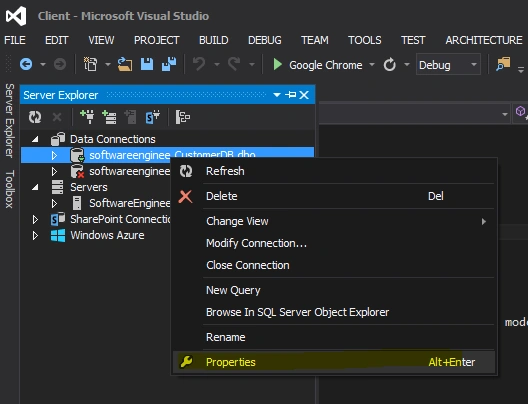Click the green Start debugging arrow
This screenshot has width=528, height=404.
tap(277, 64)
